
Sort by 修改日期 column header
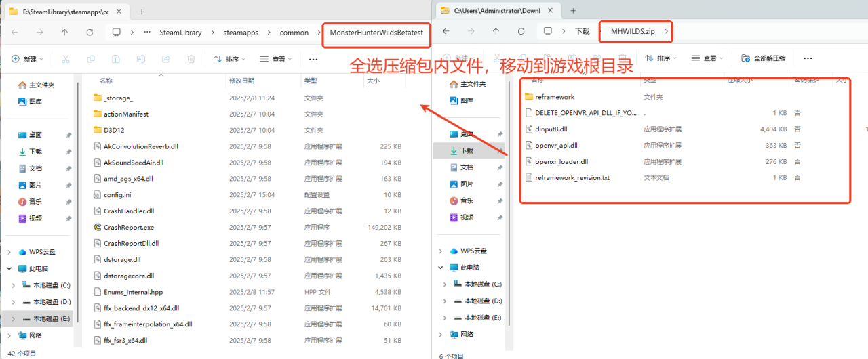[x=241, y=81]
